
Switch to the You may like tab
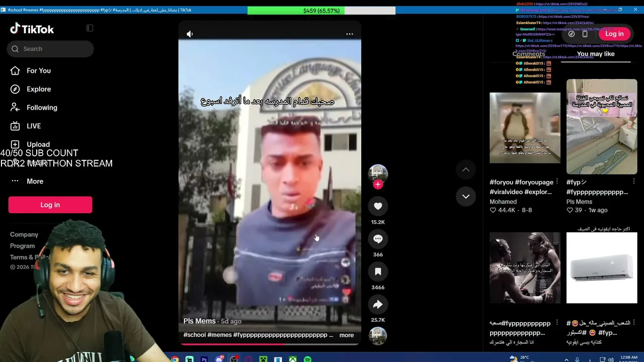[596, 54]
